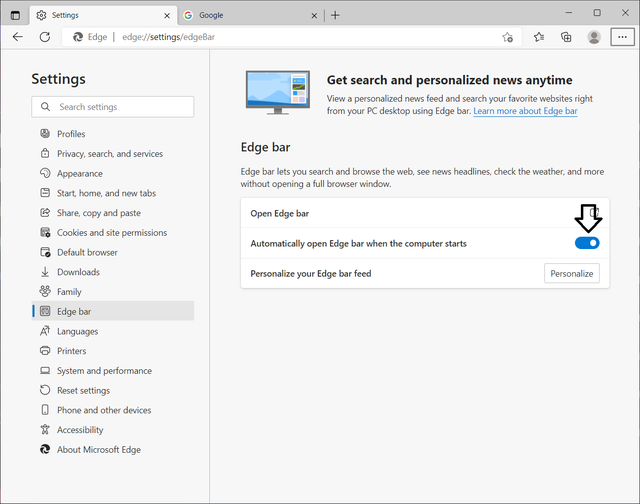Select Edge bar in settings sidebar
The height and width of the screenshot is (504, 640).
click(113, 311)
